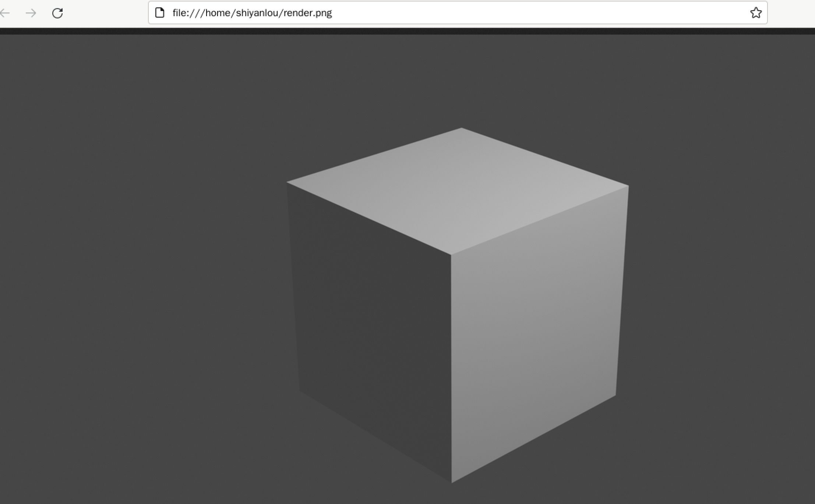The image size is (815, 504).
Task: Bookmark this page with the star icon
Action: click(756, 13)
